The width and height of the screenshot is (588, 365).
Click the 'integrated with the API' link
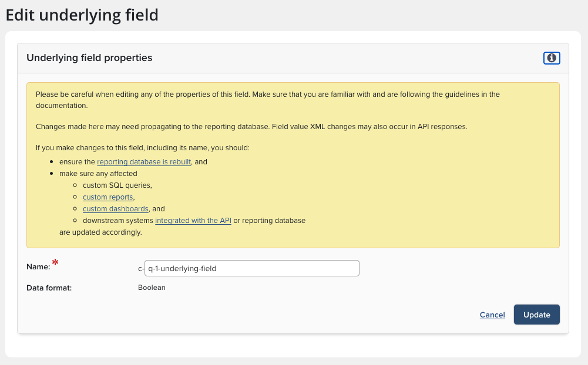click(193, 221)
